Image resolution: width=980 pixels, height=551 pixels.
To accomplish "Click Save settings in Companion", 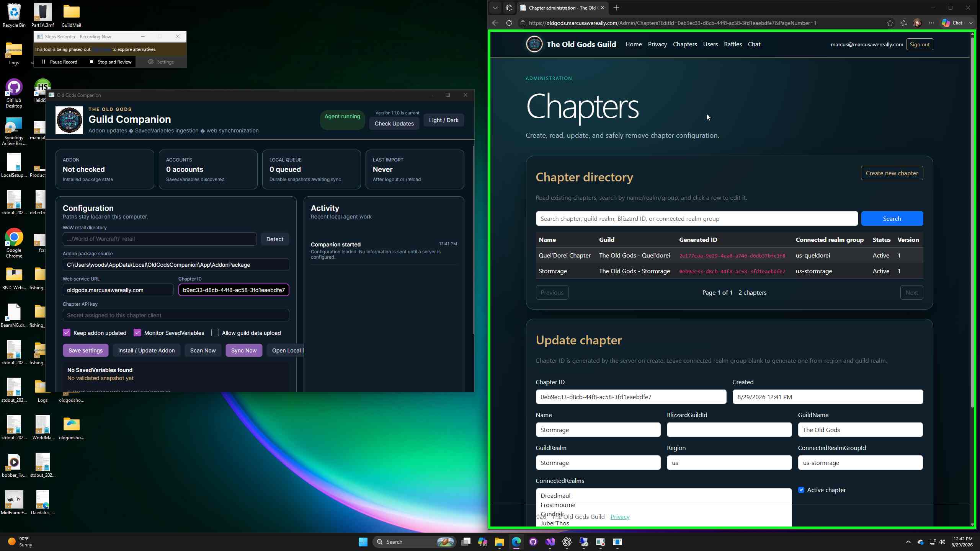I will click(x=85, y=350).
